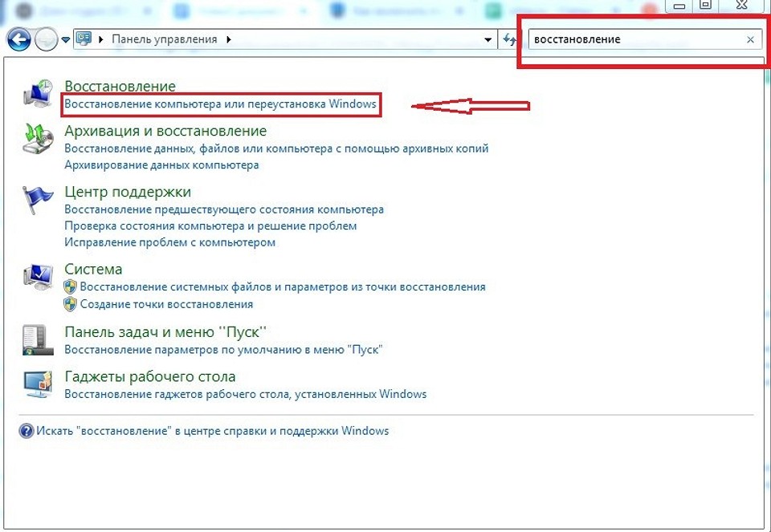Click the Forward navigation arrow button
The width and height of the screenshot is (771, 532).
(x=47, y=40)
